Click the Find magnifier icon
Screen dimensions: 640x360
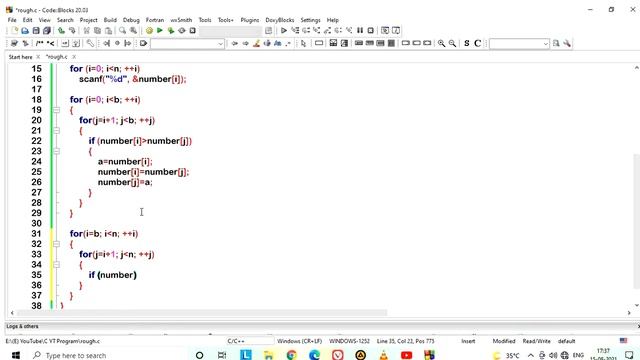coord(122,31)
